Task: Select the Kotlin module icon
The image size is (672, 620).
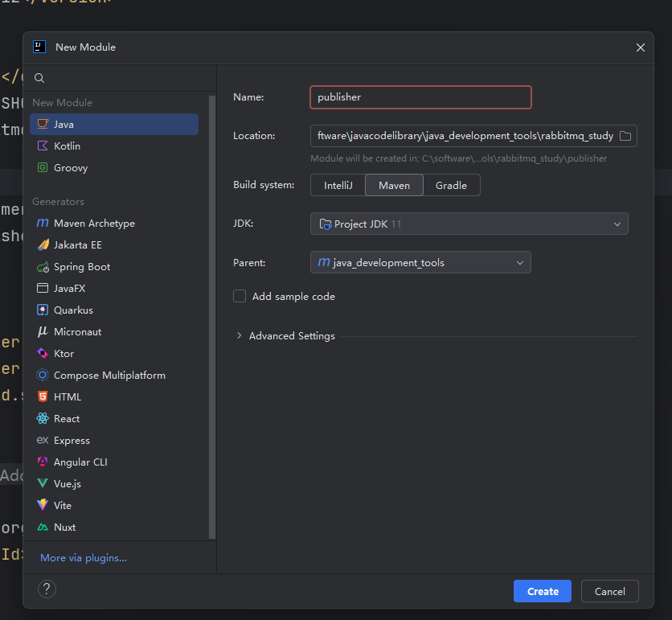Action: pos(43,146)
